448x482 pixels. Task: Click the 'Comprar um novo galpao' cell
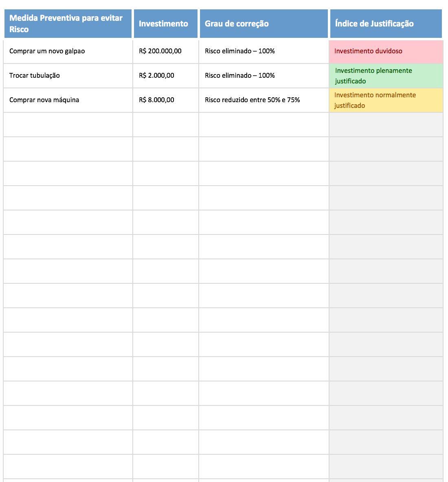click(68, 51)
